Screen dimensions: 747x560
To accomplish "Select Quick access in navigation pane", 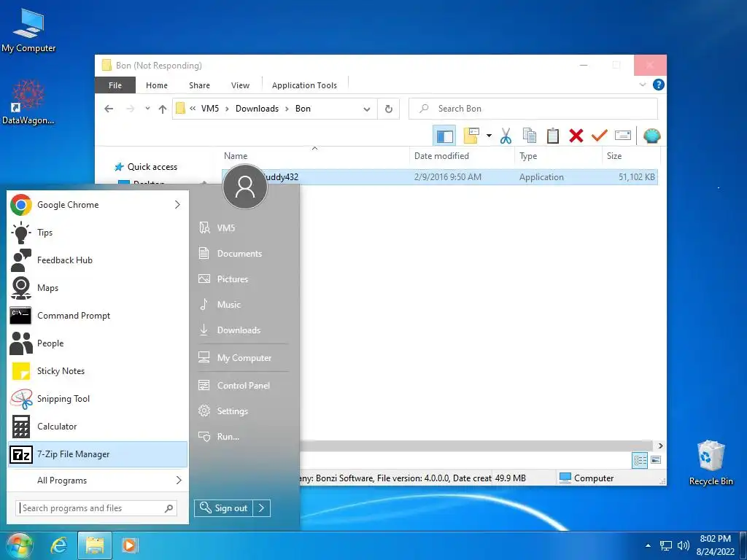I will click(152, 167).
